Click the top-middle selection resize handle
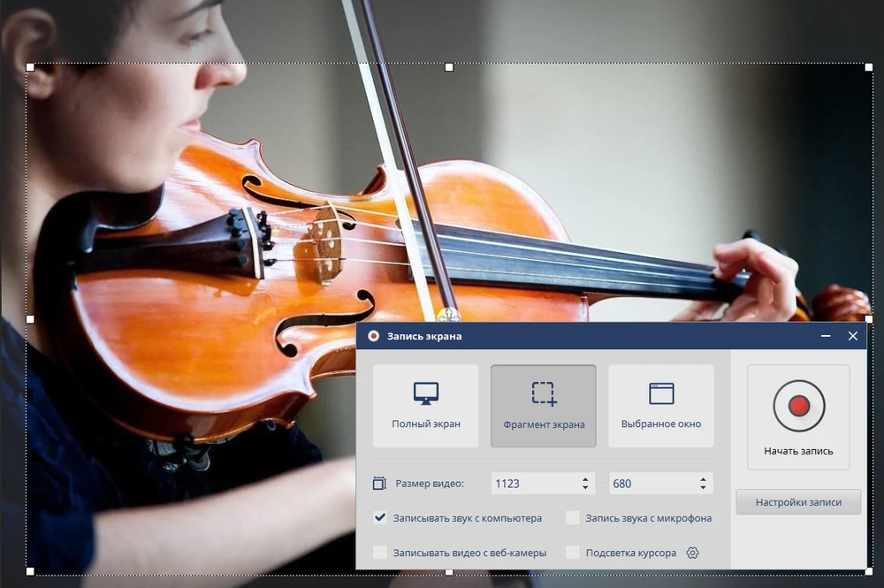Image resolution: width=884 pixels, height=588 pixels. tap(449, 67)
